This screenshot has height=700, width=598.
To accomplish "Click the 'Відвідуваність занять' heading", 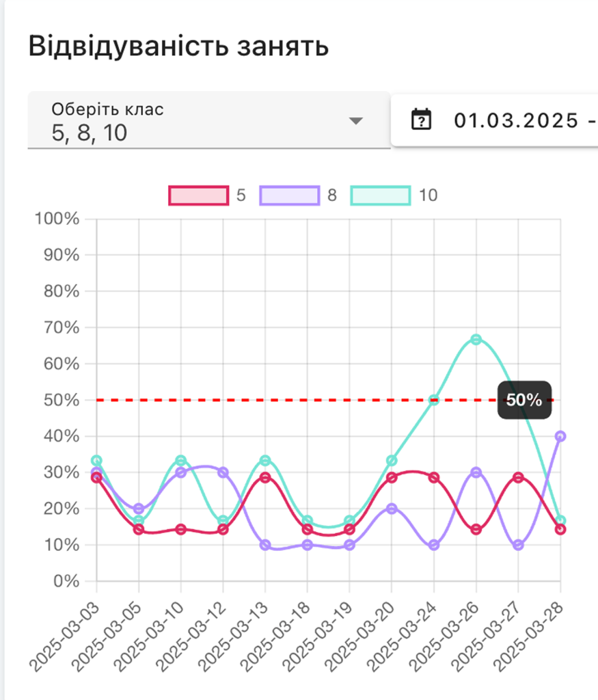I will (178, 46).
